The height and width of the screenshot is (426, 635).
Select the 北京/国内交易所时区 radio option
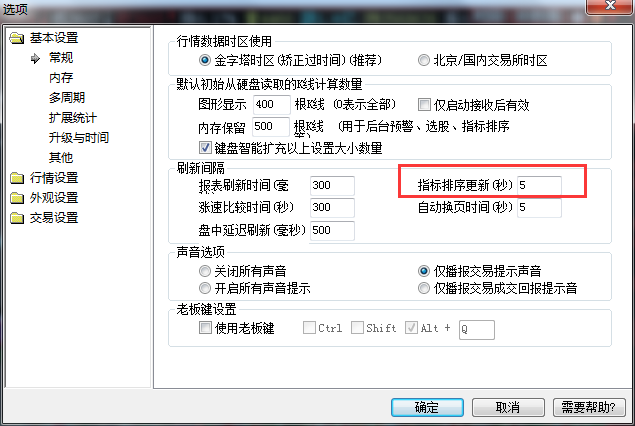(424, 60)
